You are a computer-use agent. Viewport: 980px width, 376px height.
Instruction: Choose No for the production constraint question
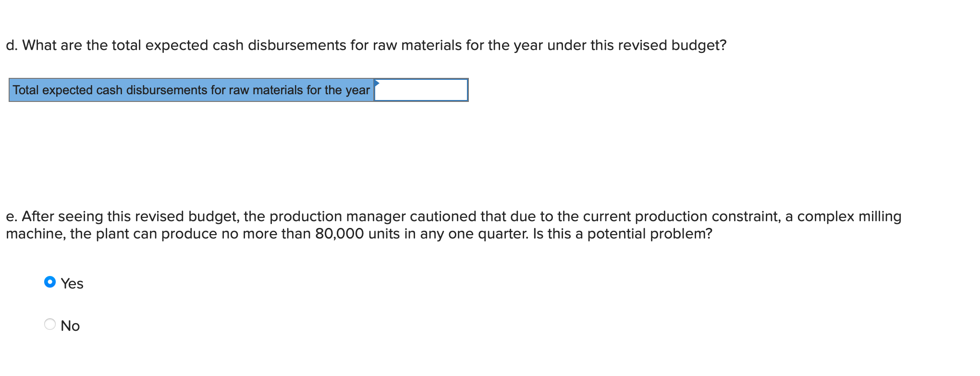coord(50,324)
